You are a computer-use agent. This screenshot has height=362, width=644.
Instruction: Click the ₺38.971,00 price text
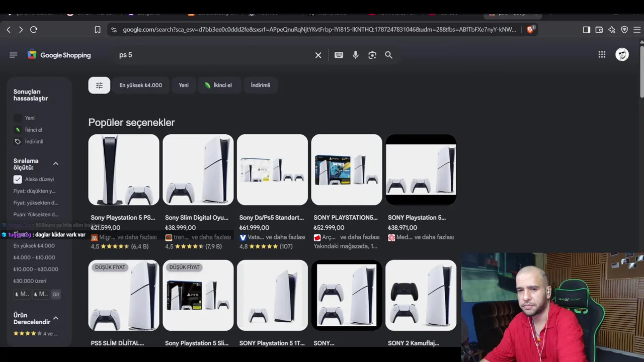point(403,228)
